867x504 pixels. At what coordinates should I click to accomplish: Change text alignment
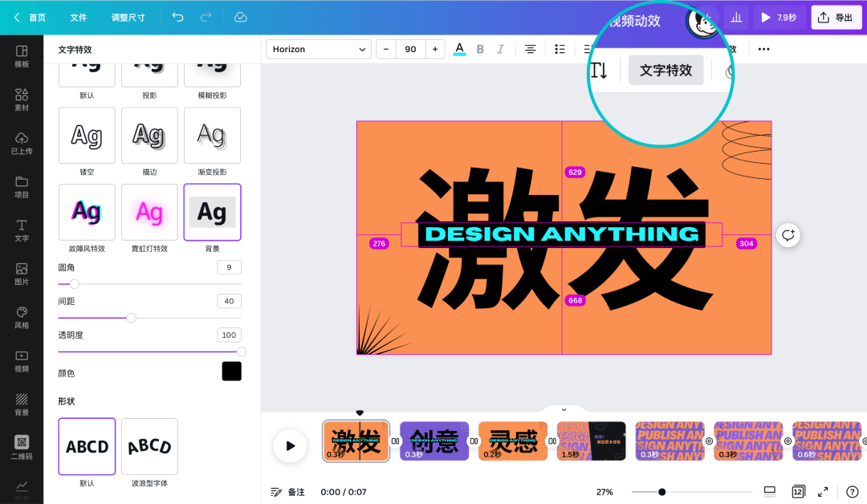[x=531, y=49]
